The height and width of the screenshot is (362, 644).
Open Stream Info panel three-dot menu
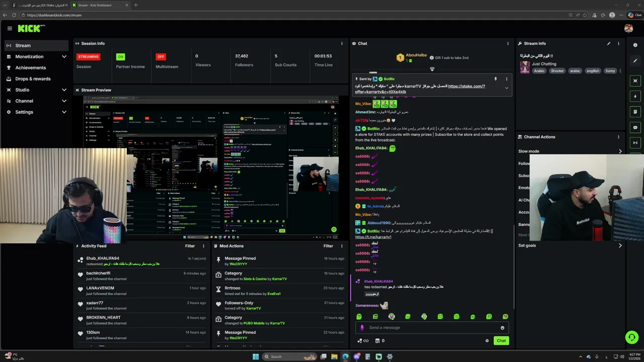(x=618, y=43)
